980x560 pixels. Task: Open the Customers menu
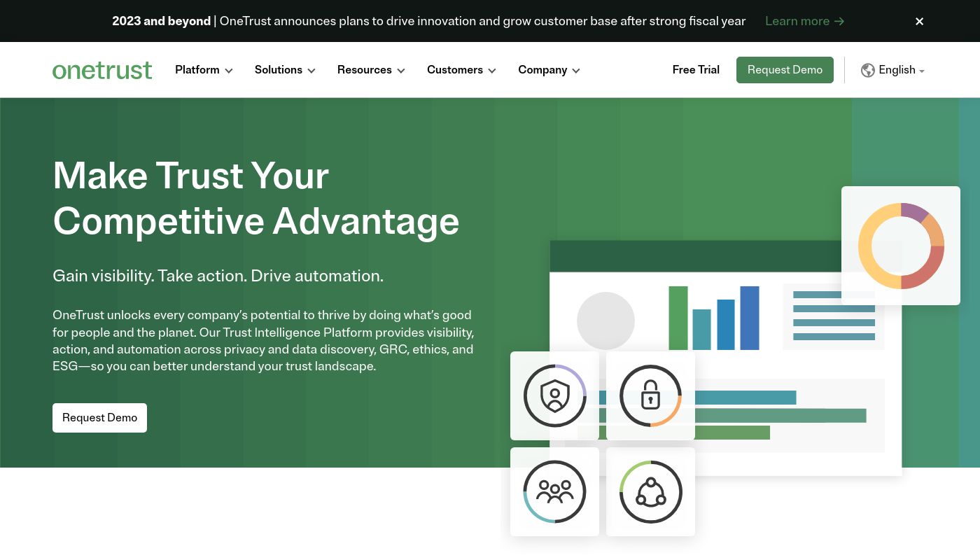(x=461, y=70)
